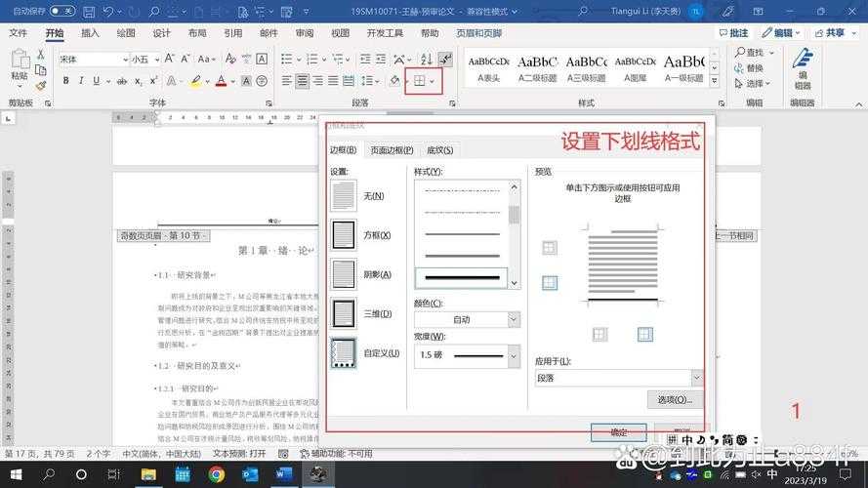Apply strikethrough formatting
The width and height of the screenshot is (868, 488).
[122, 81]
